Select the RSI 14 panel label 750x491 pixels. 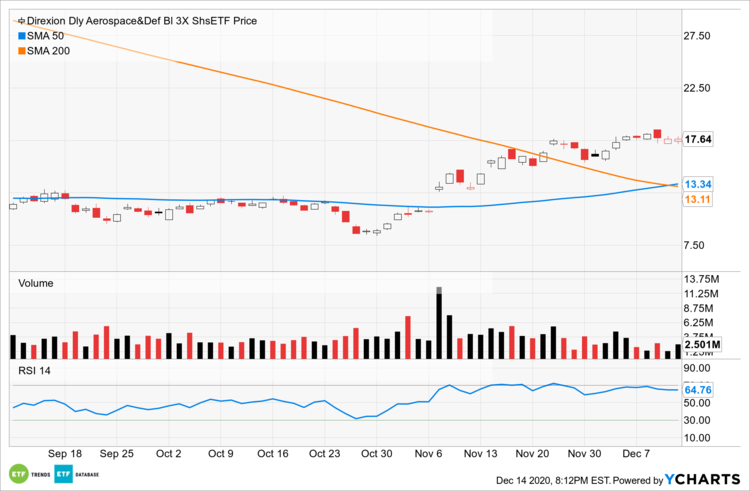[36, 372]
